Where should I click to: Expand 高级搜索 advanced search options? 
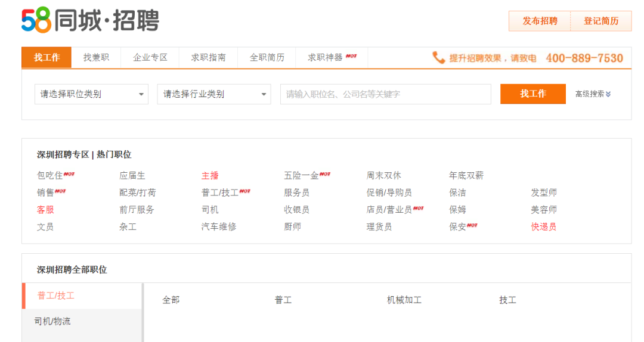[593, 94]
